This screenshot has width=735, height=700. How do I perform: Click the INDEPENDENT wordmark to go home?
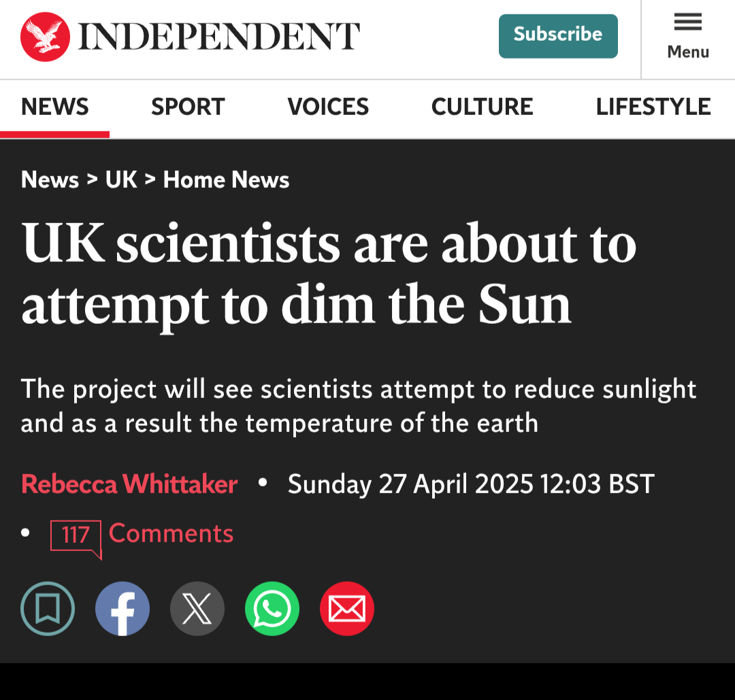(x=219, y=36)
